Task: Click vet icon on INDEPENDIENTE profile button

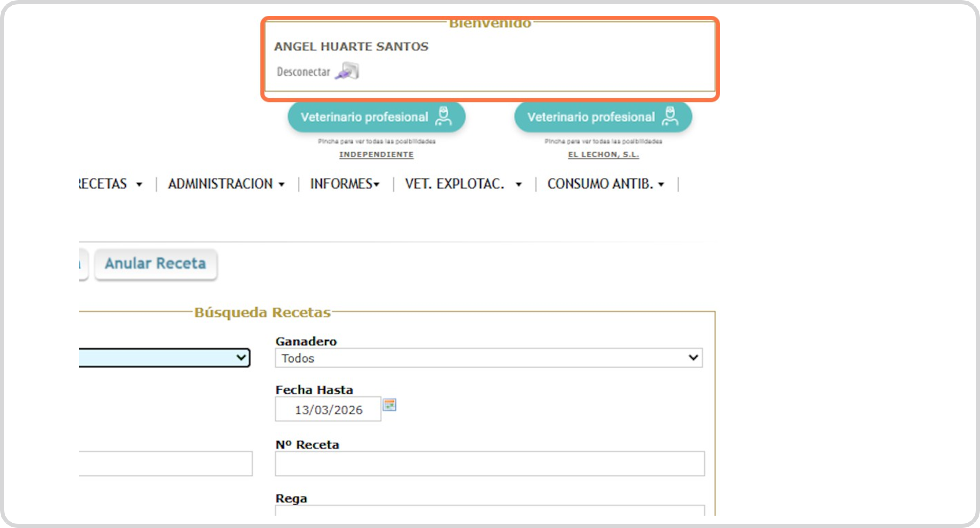Action: (x=443, y=117)
